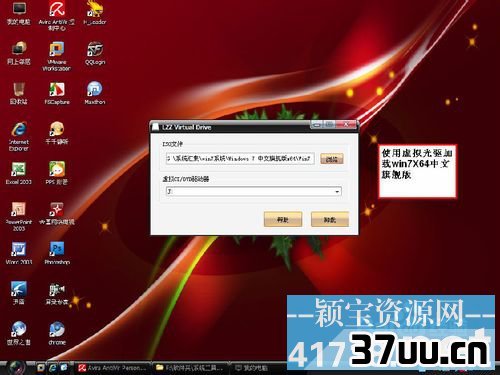Open the Thunder (迅雷) bird icon
Screen dimensions: 500x375
[19, 293]
